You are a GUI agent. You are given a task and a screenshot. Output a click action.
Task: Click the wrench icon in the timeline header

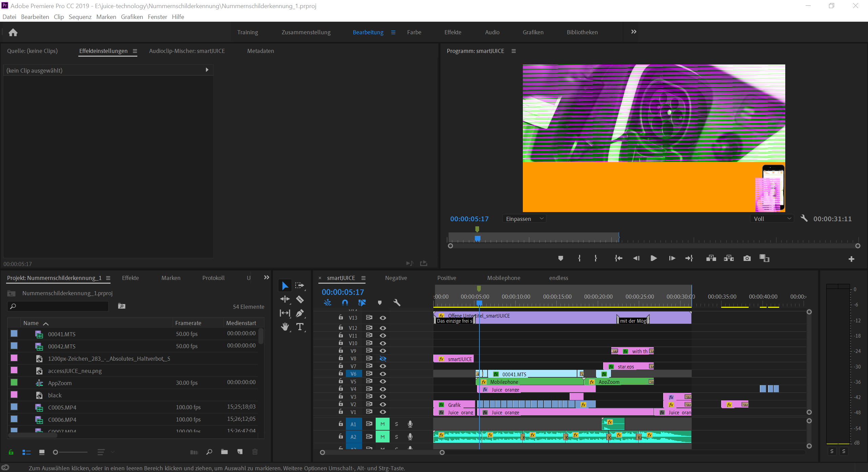point(397,303)
